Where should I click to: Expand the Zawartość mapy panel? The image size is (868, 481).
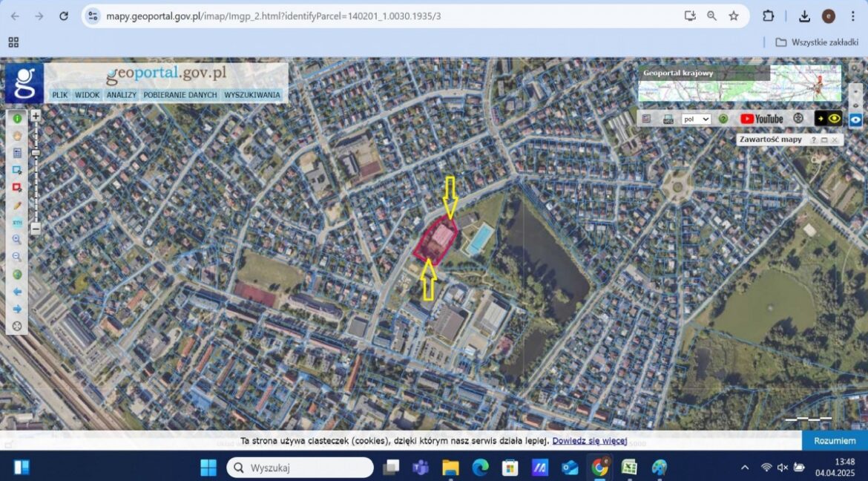(x=824, y=140)
